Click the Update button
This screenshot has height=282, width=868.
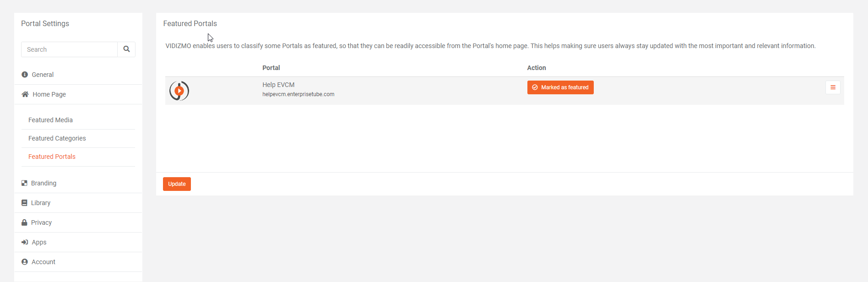tap(177, 184)
